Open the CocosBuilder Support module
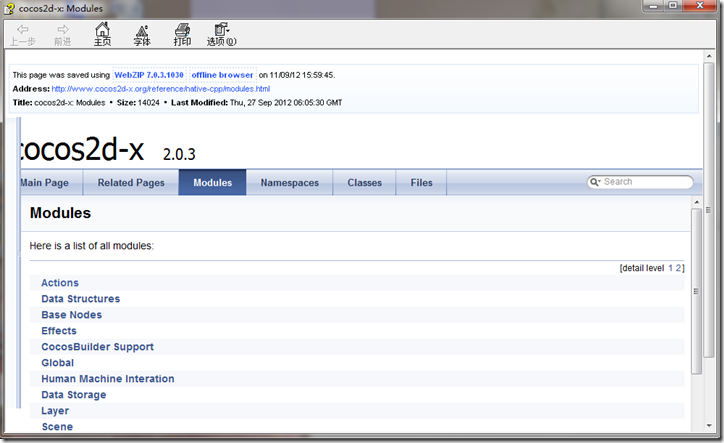Screen dimensions: 724x443 coord(97,347)
